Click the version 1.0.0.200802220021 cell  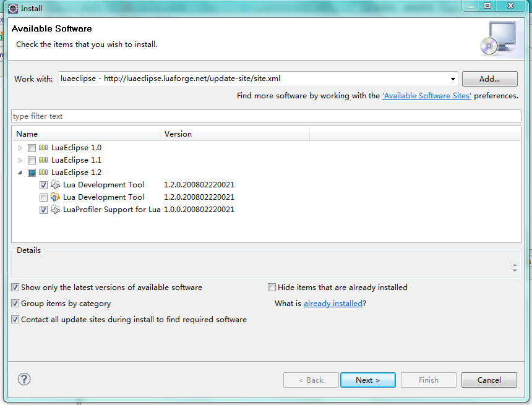(199, 210)
